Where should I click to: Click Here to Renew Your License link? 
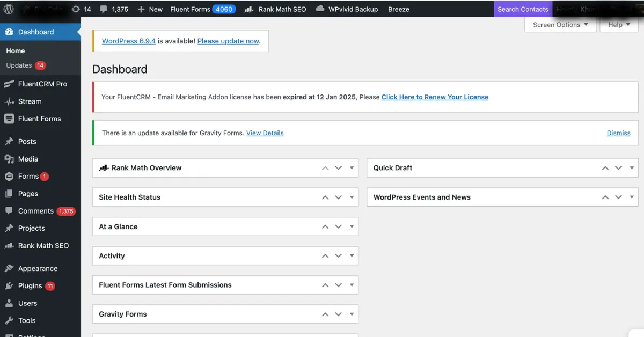tap(435, 97)
